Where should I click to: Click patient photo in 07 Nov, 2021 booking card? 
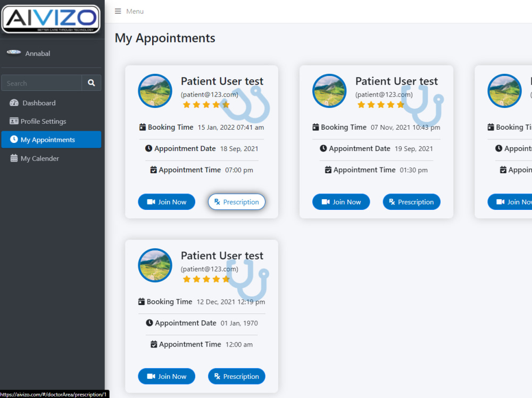[329, 91]
